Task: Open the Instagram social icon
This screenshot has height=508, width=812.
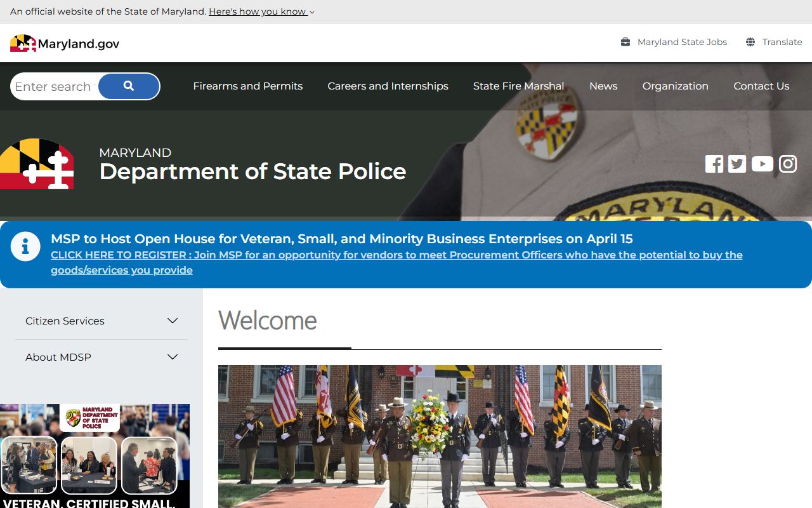Action: pyautogui.click(x=788, y=164)
